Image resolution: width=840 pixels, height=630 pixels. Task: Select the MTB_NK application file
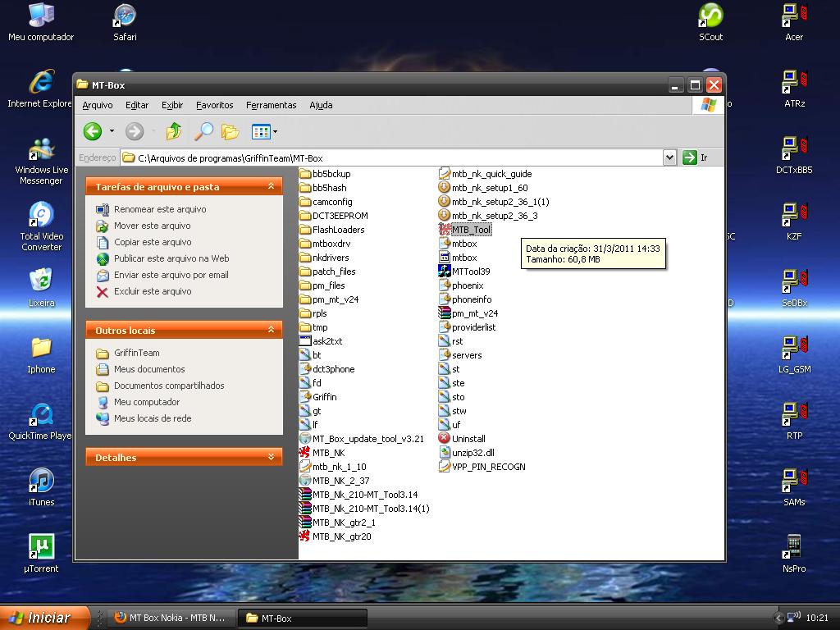point(322,453)
